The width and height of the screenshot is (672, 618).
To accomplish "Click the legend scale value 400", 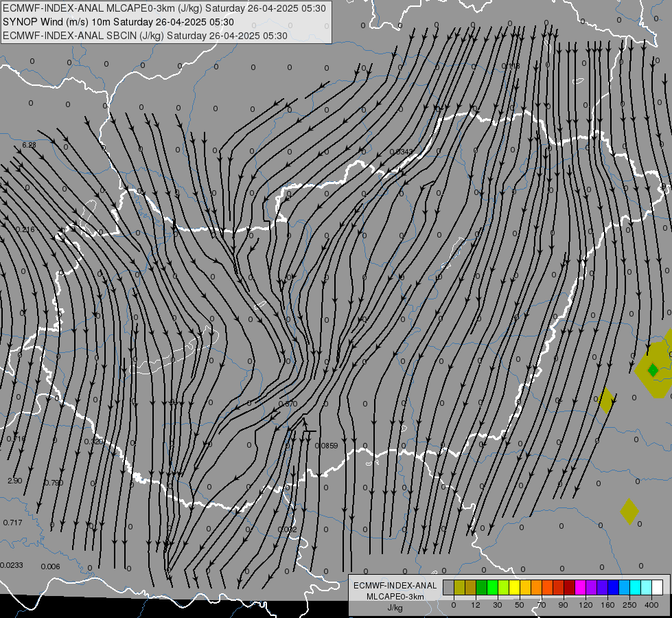I will [651, 605].
